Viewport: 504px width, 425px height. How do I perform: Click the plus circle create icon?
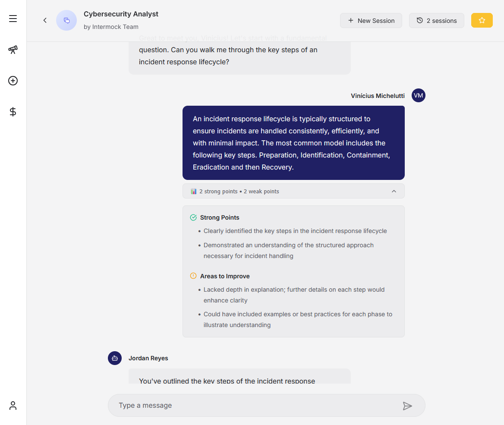(x=13, y=81)
